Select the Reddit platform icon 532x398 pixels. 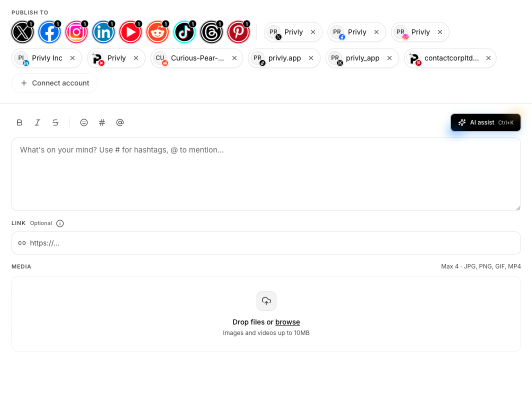157,31
